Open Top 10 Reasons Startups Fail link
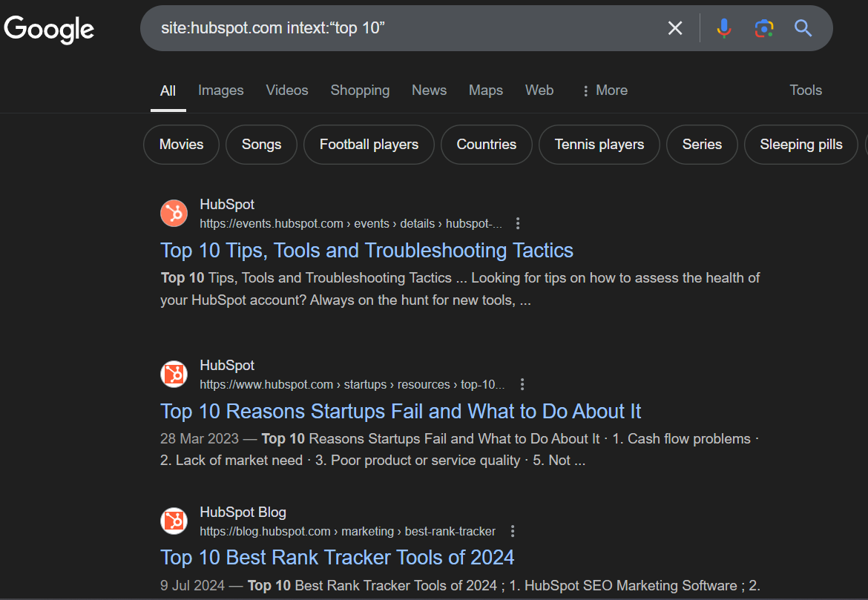The height and width of the screenshot is (600, 868). (x=401, y=412)
